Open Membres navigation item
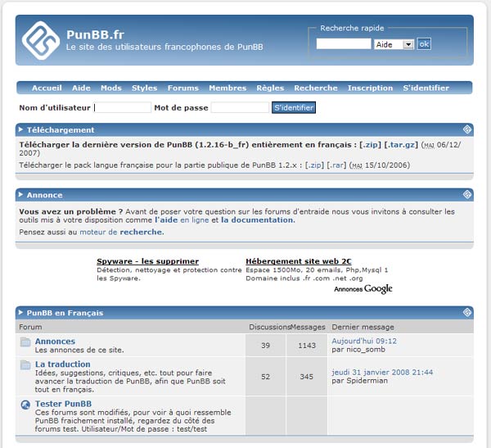The image size is (491, 448). (x=227, y=88)
